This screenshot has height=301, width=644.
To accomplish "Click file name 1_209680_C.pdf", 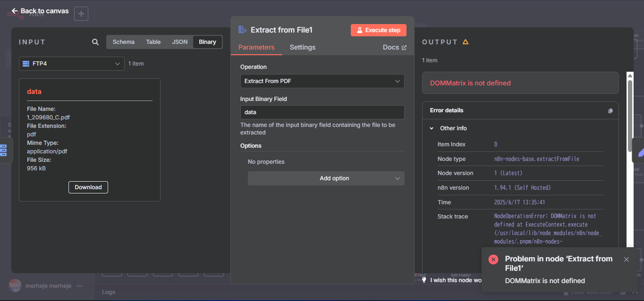I will [x=48, y=117].
